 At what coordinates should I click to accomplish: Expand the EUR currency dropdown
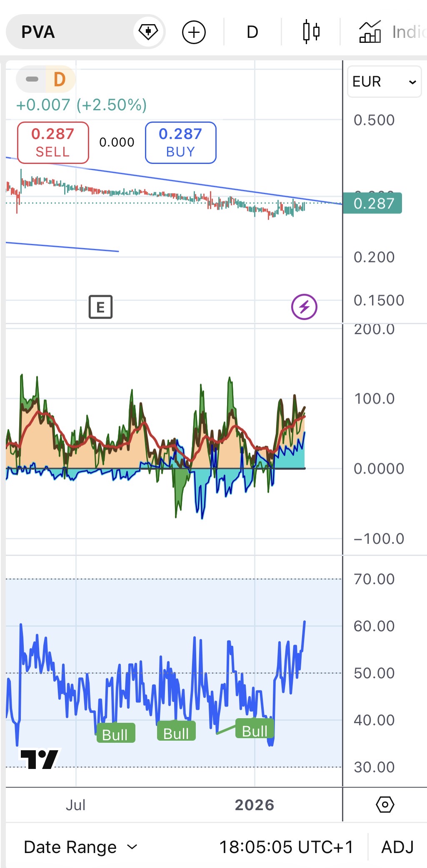pos(384,82)
